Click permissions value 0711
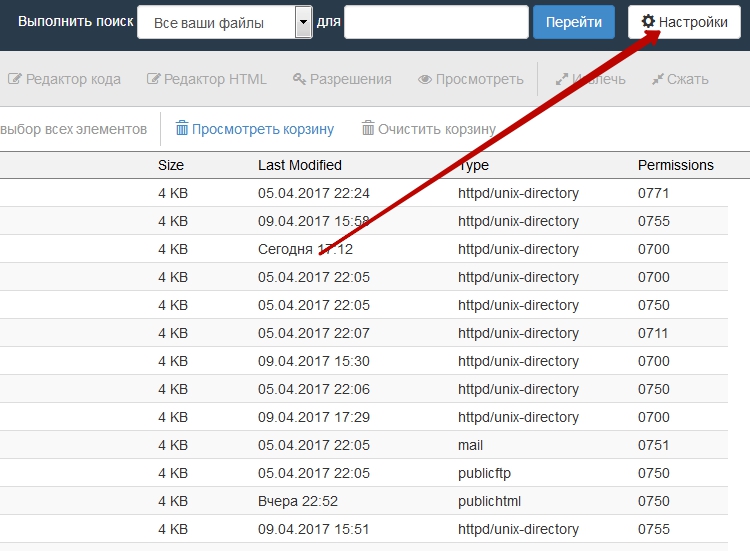This screenshot has height=551, width=750. (x=653, y=333)
